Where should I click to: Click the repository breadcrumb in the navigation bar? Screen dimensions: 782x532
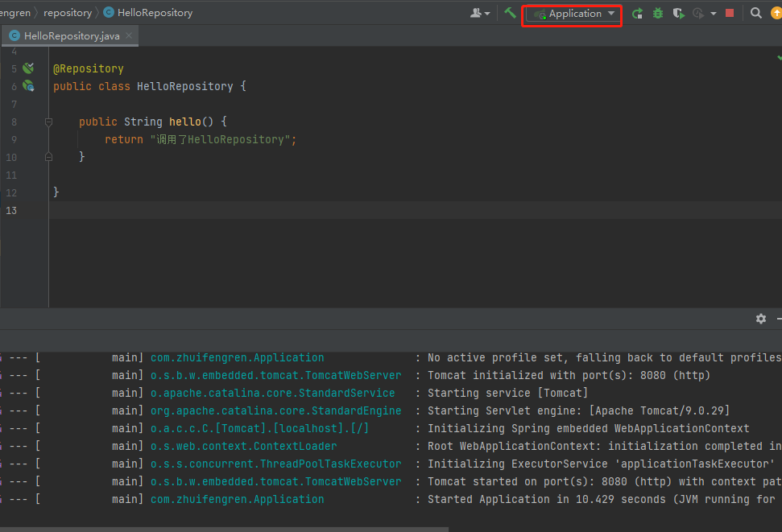tap(67, 13)
